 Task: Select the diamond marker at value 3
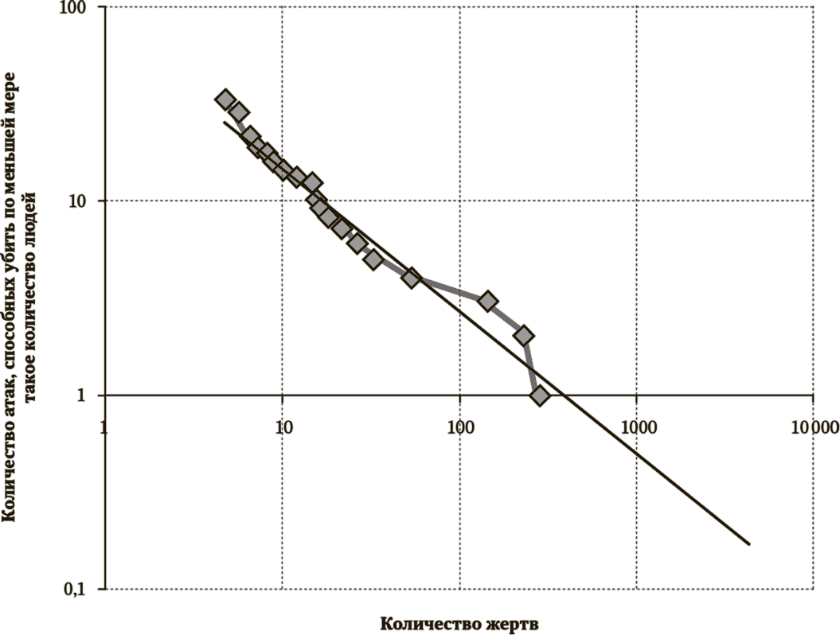(487, 302)
